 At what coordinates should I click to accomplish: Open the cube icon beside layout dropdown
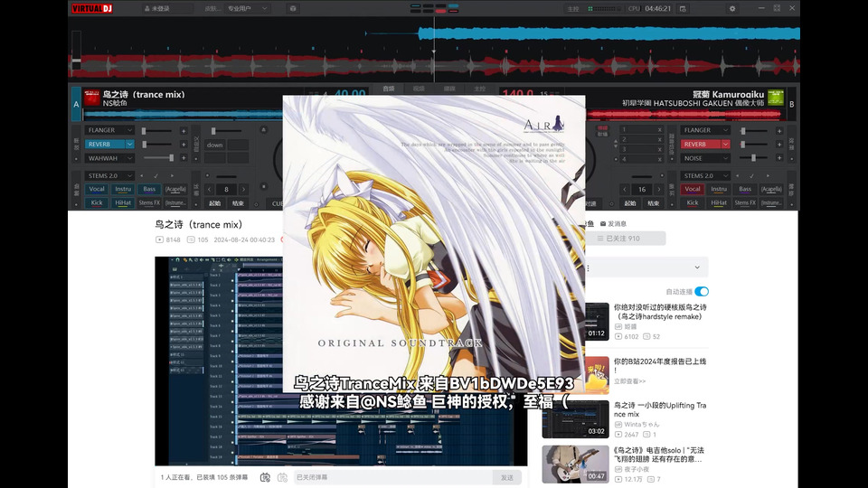[x=293, y=8]
